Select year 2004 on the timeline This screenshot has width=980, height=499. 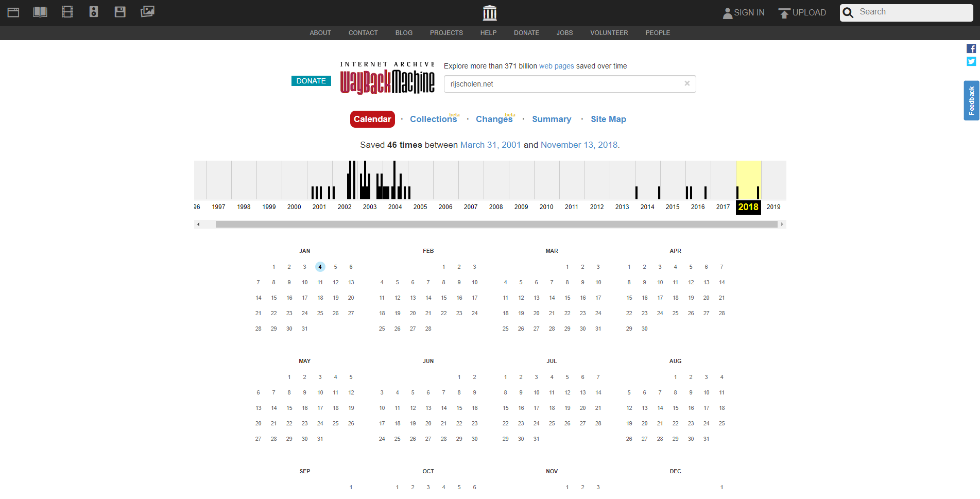(395, 207)
